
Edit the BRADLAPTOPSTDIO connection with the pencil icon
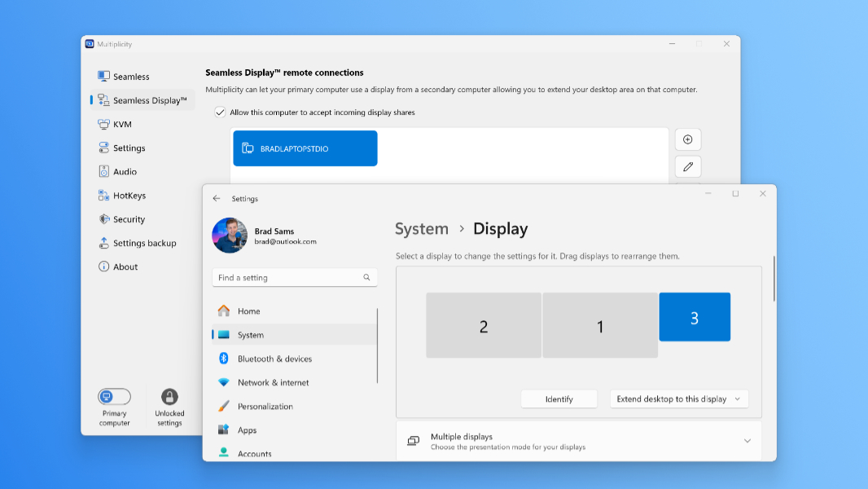(x=688, y=166)
